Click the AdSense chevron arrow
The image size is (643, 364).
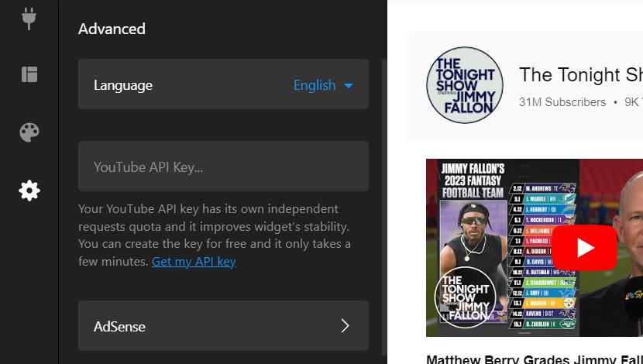tap(345, 326)
